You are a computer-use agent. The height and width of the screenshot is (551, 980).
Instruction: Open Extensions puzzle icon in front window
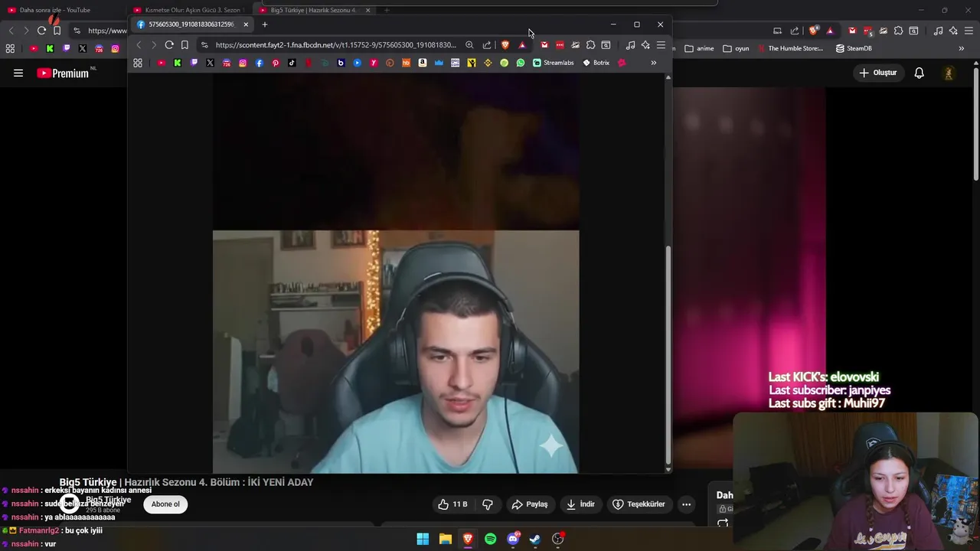(590, 45)
